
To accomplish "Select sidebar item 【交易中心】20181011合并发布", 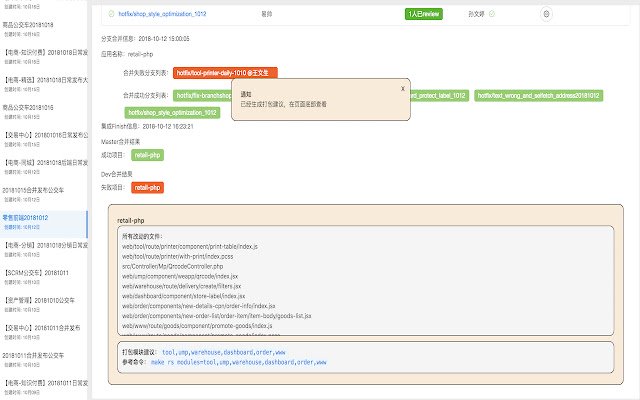I will coord(44,332).
